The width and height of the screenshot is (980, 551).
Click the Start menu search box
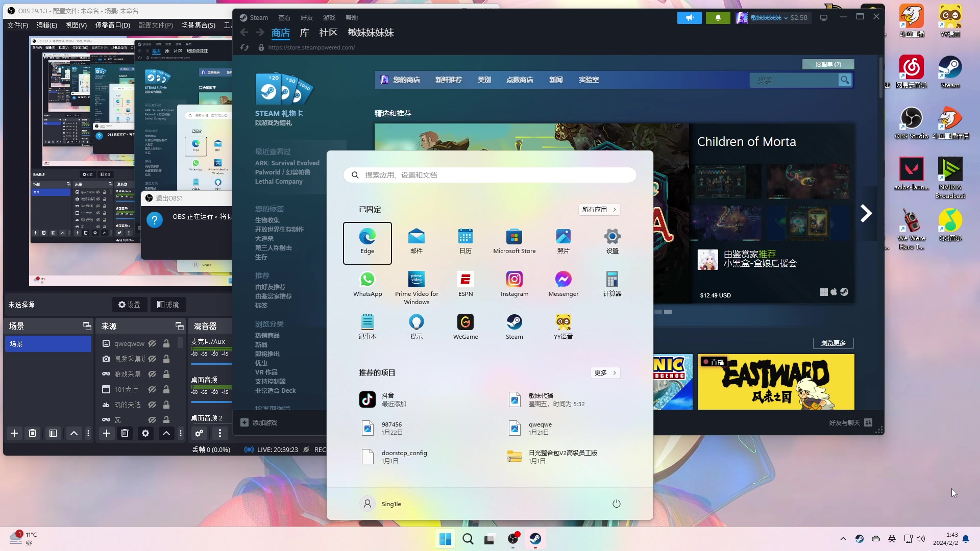coord(490,175)
